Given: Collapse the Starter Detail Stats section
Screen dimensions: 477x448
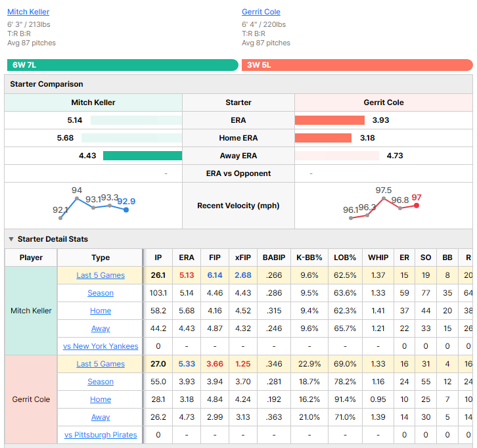Looking at the screenshot, I should click(11, 239).
